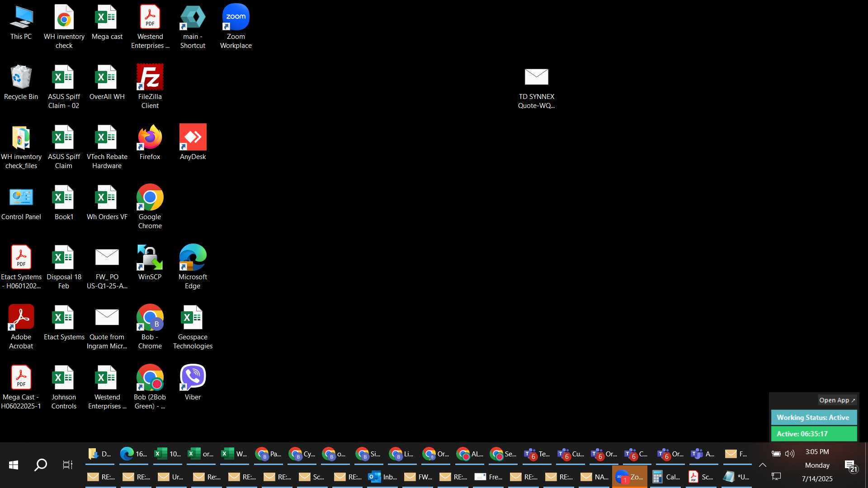Select Westend Enterprises Excel file
Image resolution: width=868 pixels, height=488 pixels.
(107, 387)
